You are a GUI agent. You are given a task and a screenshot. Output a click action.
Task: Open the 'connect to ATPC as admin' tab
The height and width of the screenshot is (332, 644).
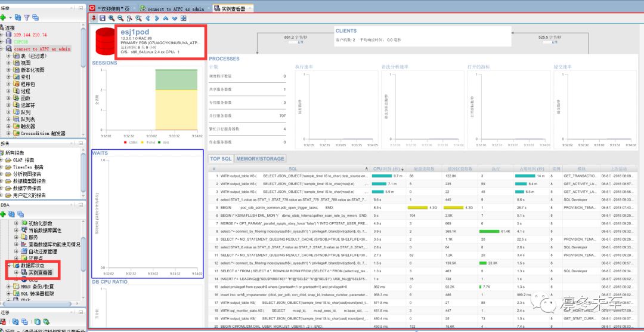click(175, 8)
